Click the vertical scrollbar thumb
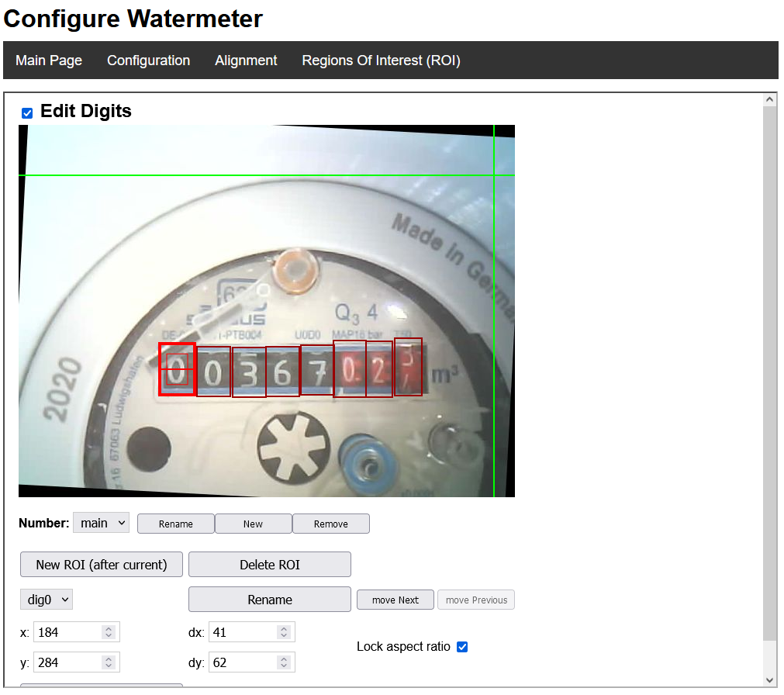Image resolution: width=784 pixels, height=695 pixels. click(770, 372)
